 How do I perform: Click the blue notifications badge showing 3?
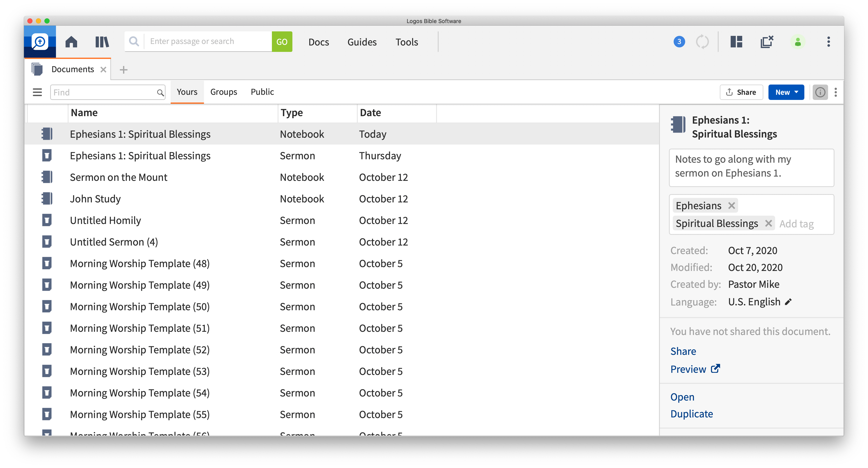pyautogui.click(x=679, y=42)
